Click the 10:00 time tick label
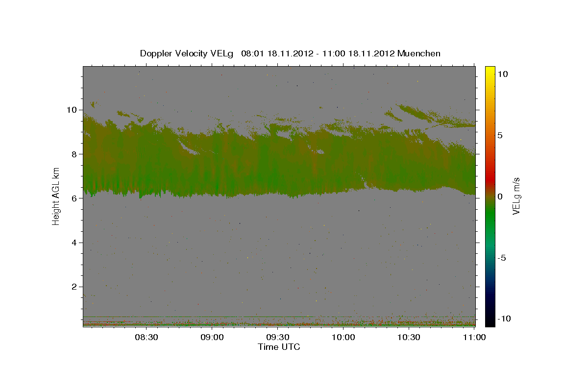 click(x=343, y=338)
